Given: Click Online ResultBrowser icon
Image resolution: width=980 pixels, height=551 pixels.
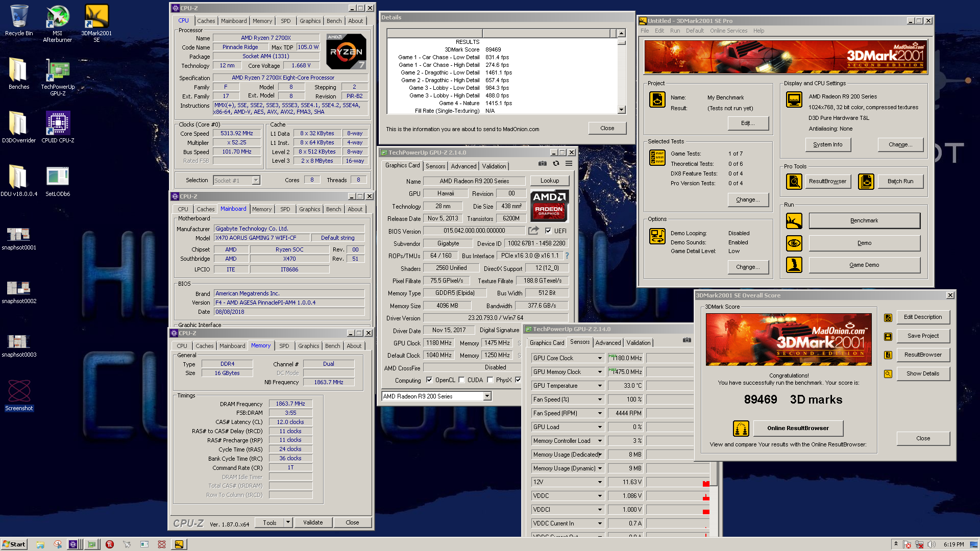Looking at the screenshot, I should coord(741,429).
